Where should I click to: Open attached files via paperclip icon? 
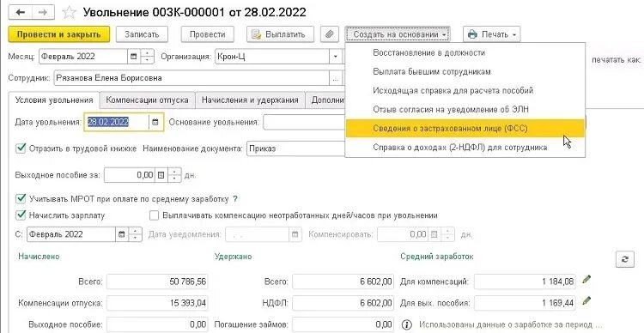(x=330, y=34)
